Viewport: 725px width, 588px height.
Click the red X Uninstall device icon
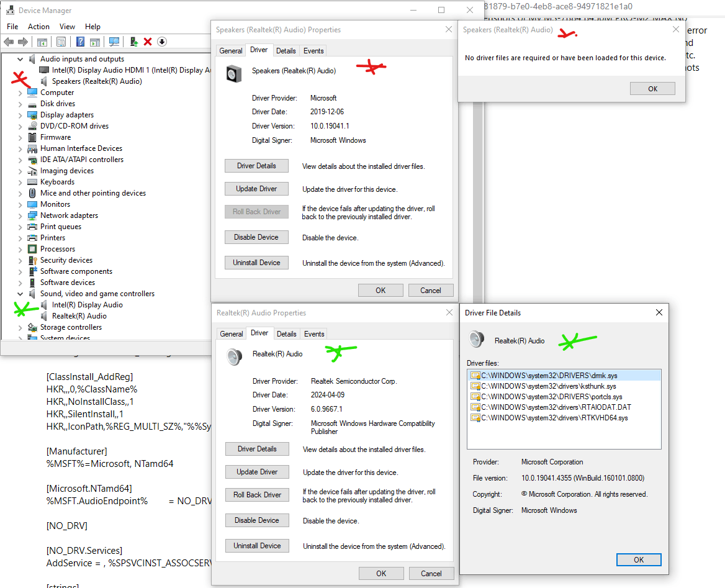point(148,42)
